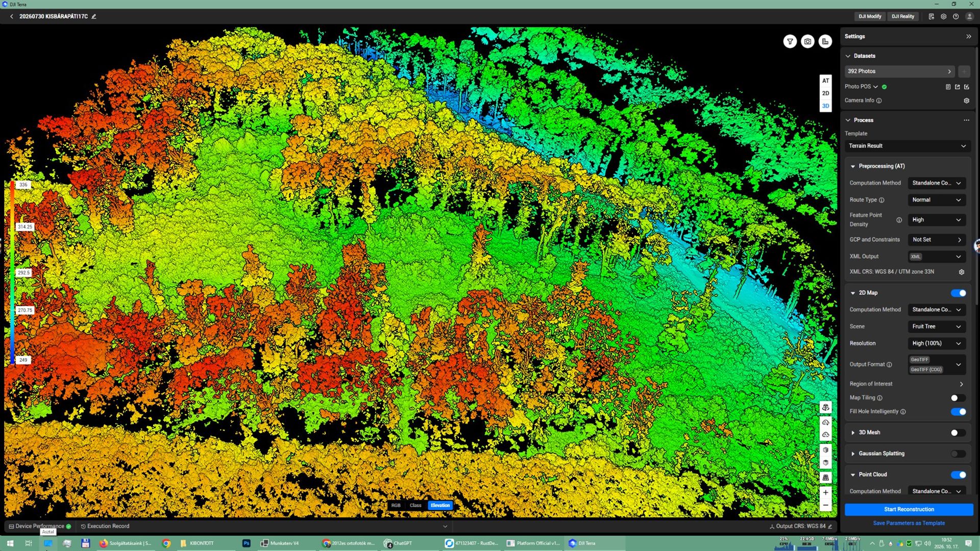Click zoom in plus in viewport
The image size is (980, 551).
(x=825, y=492)
